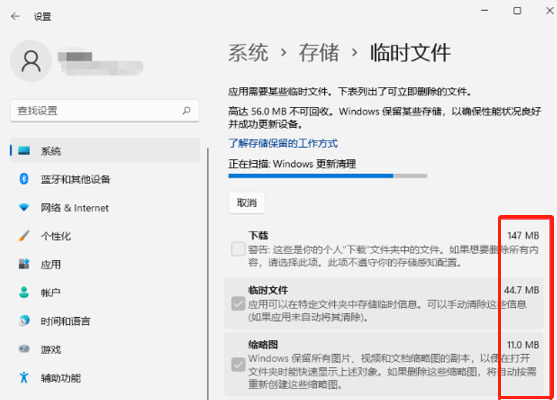557x400 pixels.
Task: Open 时间和语言 settings
Action: pyautogui.click(x=105, y=321)
